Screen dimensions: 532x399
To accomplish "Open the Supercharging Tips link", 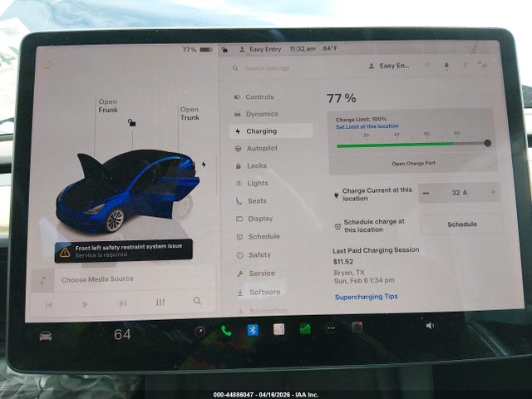I will (366, 298).
